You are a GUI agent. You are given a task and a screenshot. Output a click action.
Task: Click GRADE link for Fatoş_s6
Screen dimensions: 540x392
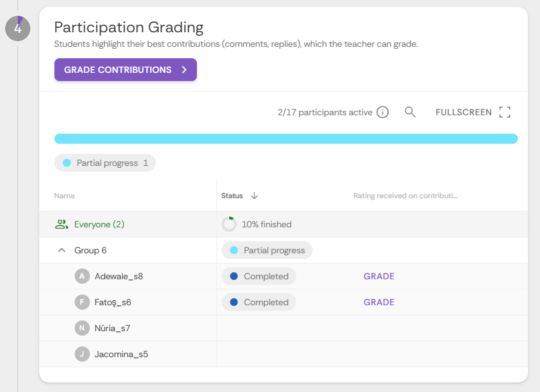point(379,302)
